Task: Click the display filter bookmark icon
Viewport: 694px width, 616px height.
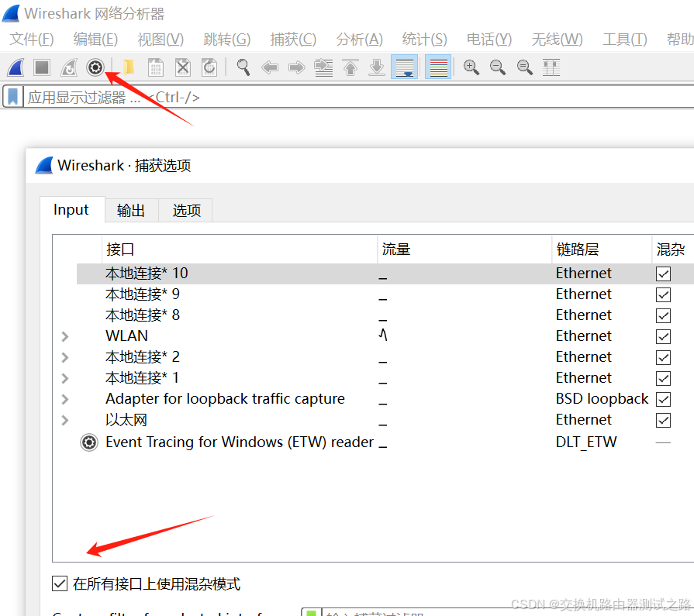Action: point(13,97)
